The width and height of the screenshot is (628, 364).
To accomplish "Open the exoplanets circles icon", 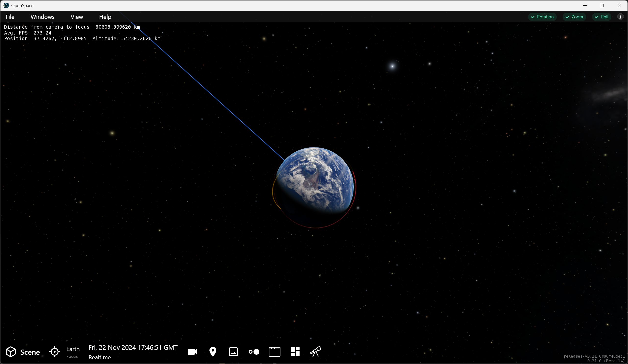I will (x=254, y=352).
